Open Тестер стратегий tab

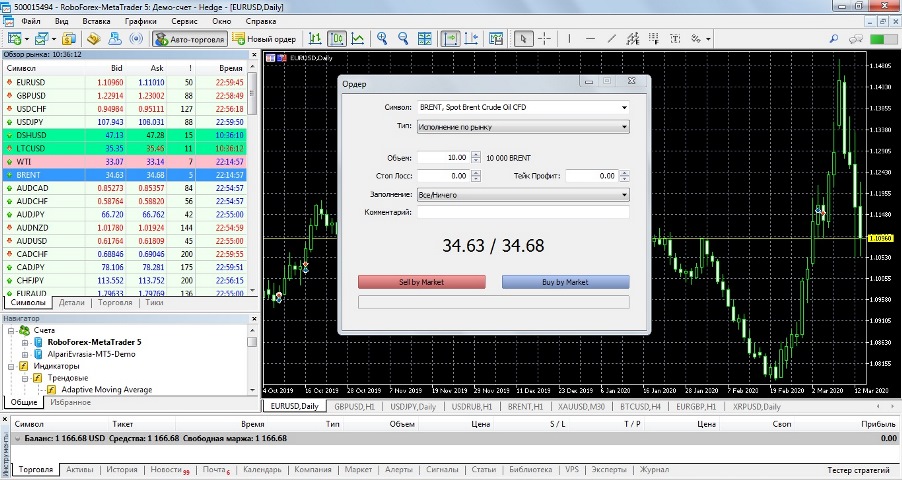(858, 470)
